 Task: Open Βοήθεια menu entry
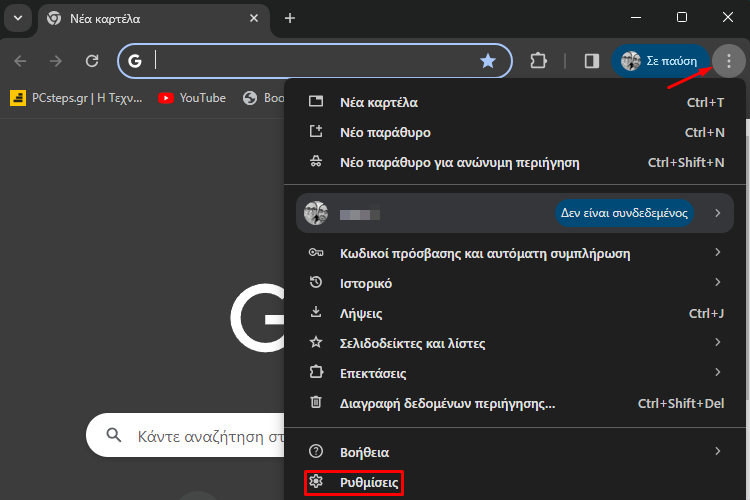click(x=515, y=452)
